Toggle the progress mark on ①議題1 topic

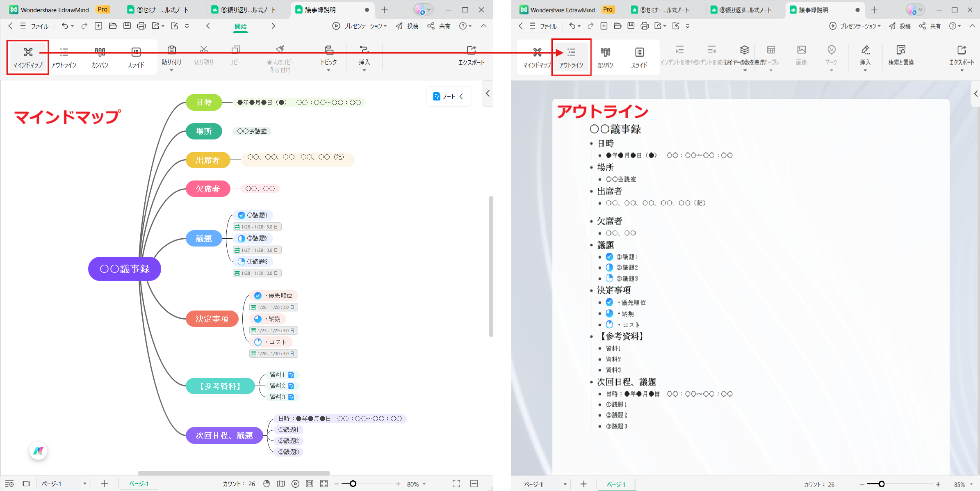241,215
